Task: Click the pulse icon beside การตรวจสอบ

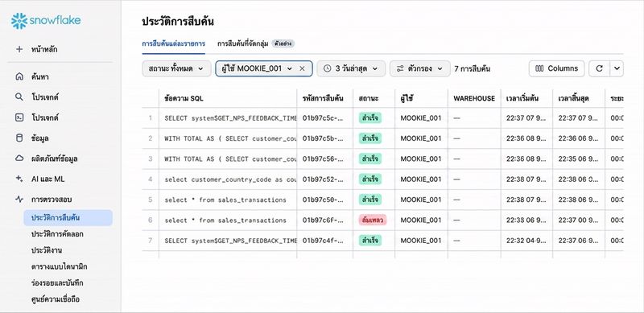Action: tap(19, 200)
